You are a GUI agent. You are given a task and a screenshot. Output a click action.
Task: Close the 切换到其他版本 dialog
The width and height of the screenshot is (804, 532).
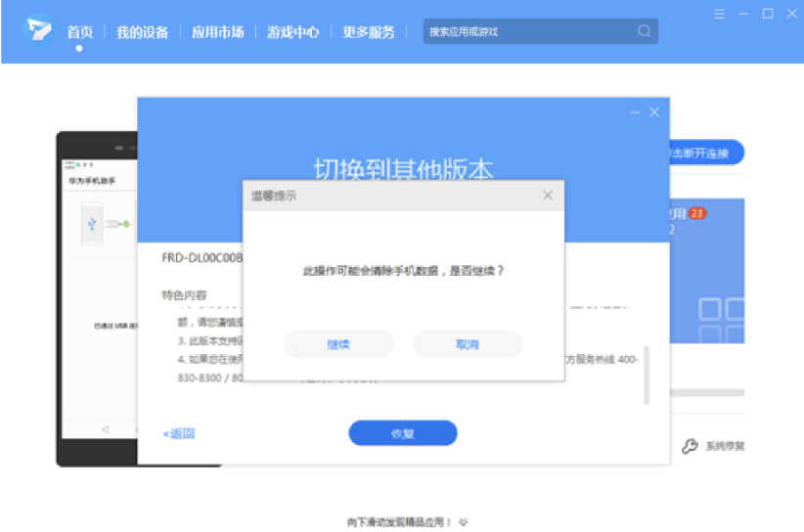pos(654,112)
